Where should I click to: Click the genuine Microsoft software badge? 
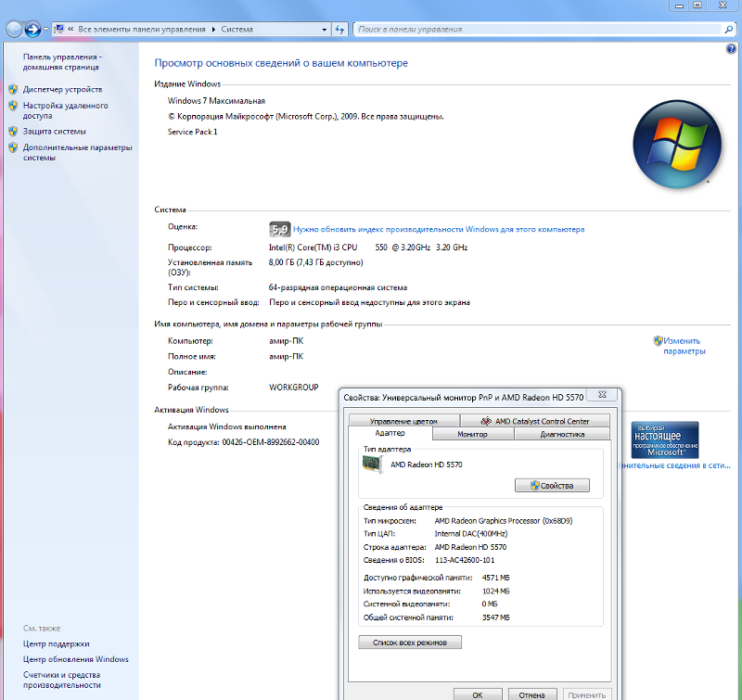click(x=665, y=439)
